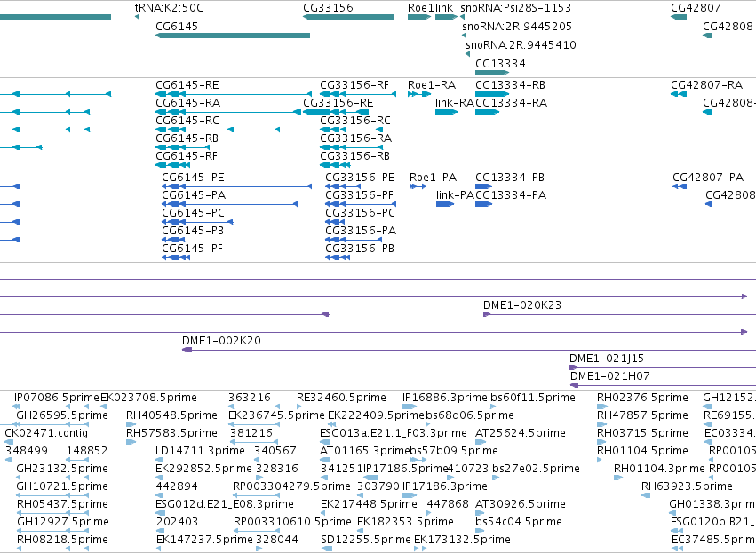Select protein CG13334-PB
Image resolution: width=756 pixels, height=553 pixels.
483,186
